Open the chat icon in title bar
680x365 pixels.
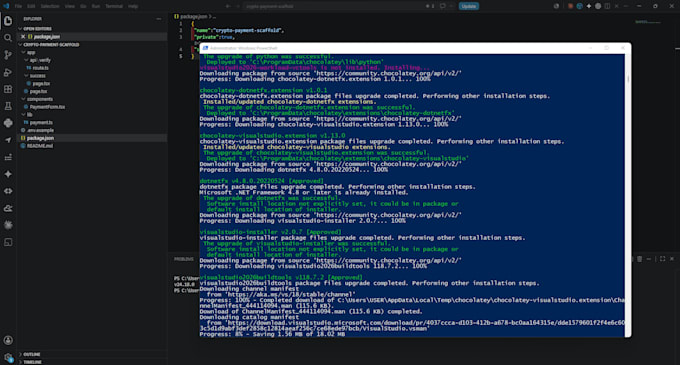(442, 6)
